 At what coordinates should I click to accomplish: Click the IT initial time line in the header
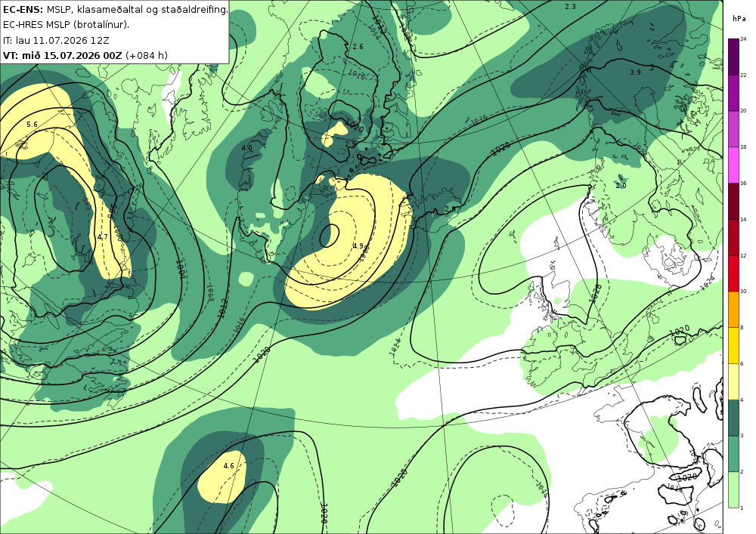pyautogui.click(x=56, y=40)
